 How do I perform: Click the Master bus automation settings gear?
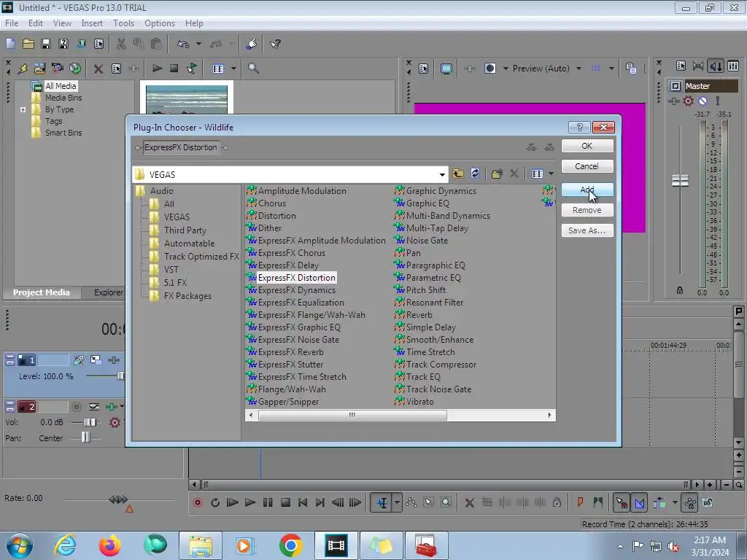(689, 101)
